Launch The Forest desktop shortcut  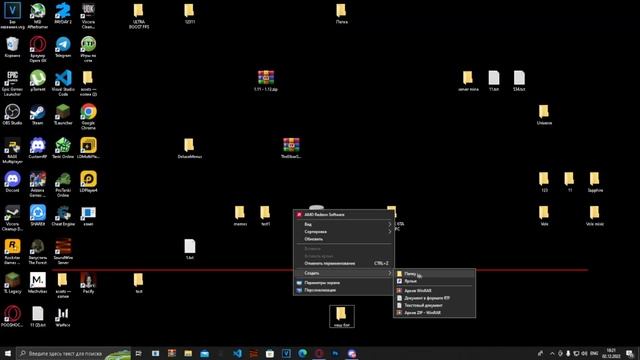click(38, 252)
